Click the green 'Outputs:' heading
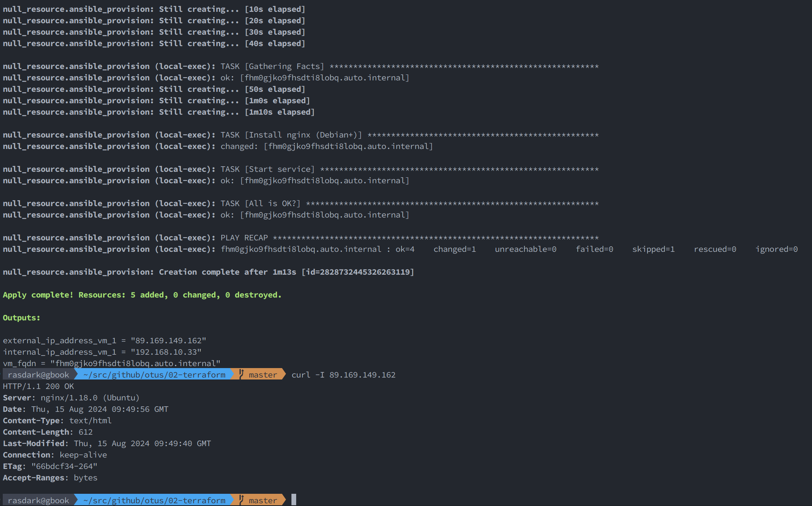Viewport: 812px width, 506px height. (x=22, y=318)
